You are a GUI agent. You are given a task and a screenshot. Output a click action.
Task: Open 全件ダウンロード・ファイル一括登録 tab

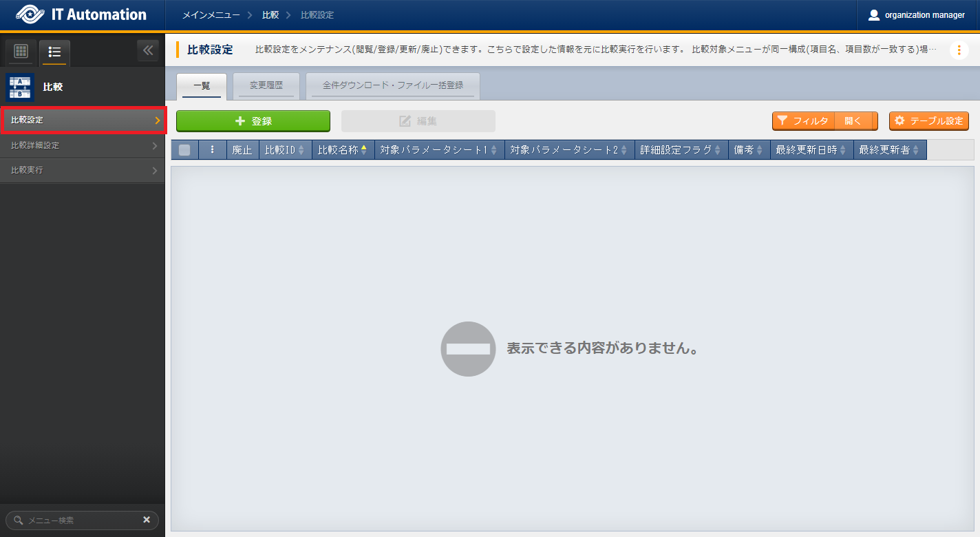click(392, 85)
